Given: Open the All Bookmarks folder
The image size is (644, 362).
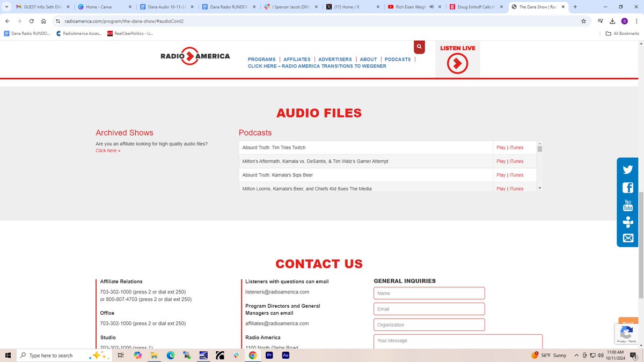Looking at the screenshot, I should [623, 33].
